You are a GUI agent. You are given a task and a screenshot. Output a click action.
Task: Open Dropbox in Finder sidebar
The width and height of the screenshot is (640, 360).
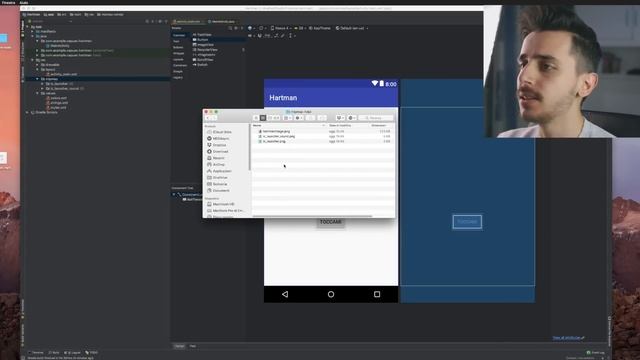(217, 145)
